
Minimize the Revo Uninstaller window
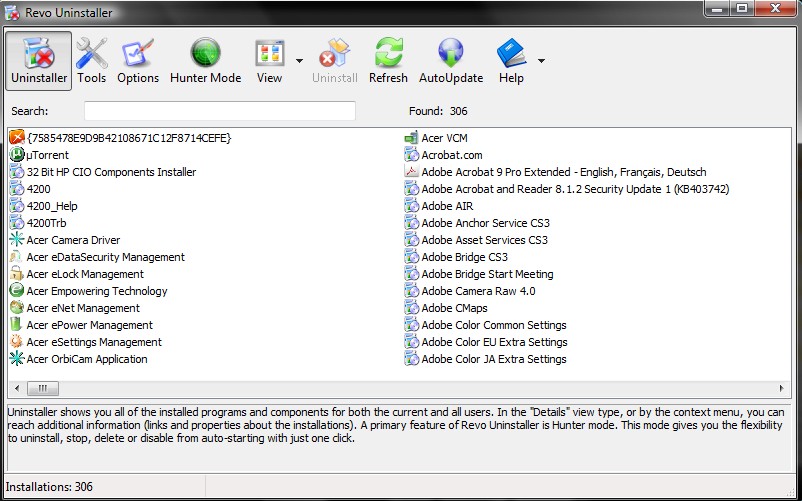point(717,8)
